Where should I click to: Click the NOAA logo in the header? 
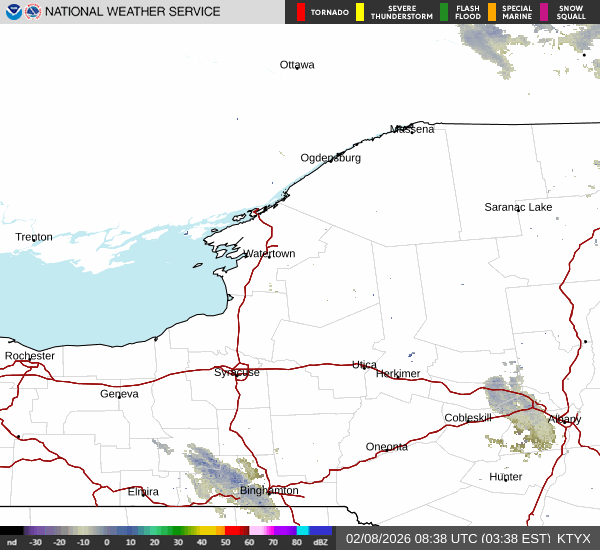(x=13, y=12)
